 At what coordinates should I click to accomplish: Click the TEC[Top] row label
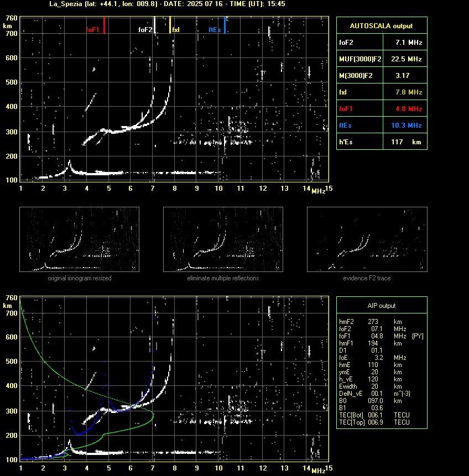(352, 422)
